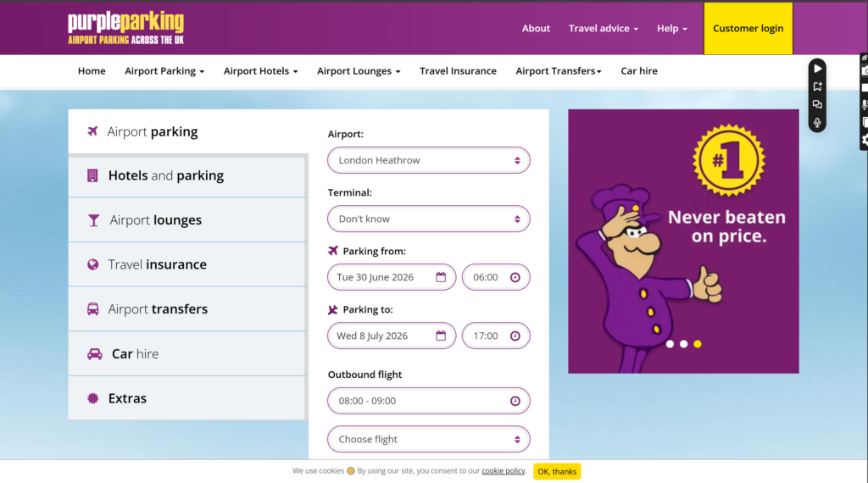Viewport: 868px width, 483px height.
Task: Select the Airport parking tab
Action: [188, 131]
